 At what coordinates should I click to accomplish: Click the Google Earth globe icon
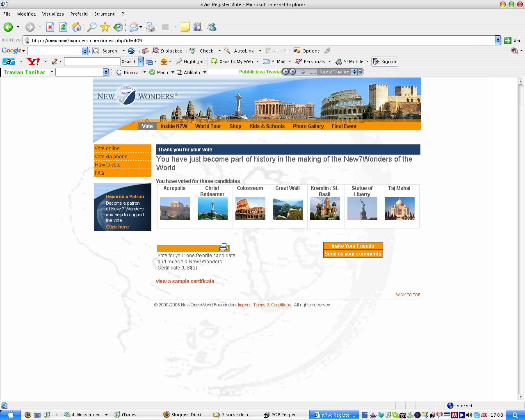(131, 51)
